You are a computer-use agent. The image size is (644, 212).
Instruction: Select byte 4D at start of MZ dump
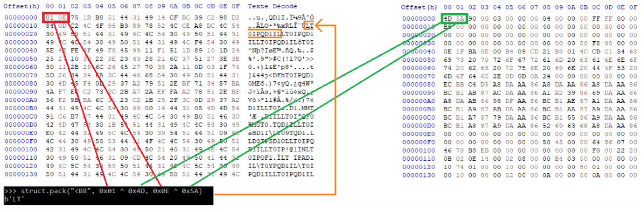tap(448, 18)
